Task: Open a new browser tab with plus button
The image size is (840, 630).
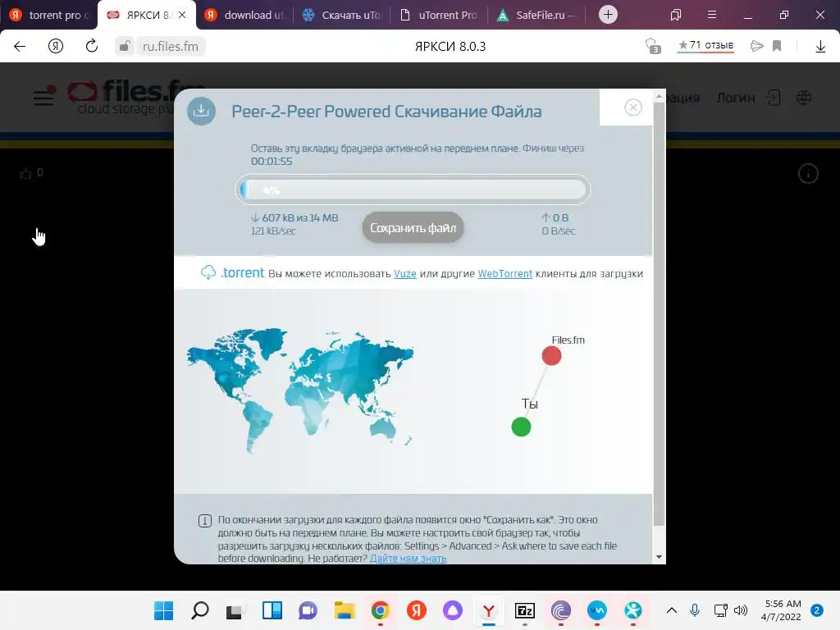Action: [x=608, y=15]
